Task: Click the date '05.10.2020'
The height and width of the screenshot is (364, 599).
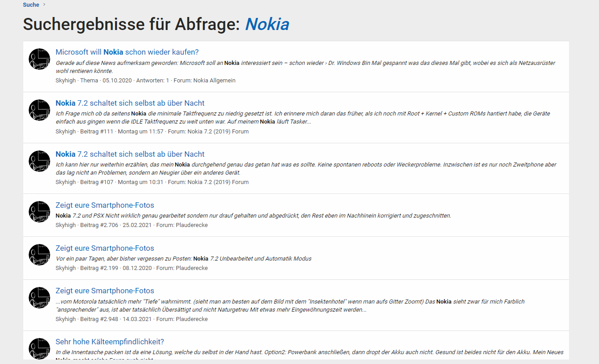Action: coord(116,81)
